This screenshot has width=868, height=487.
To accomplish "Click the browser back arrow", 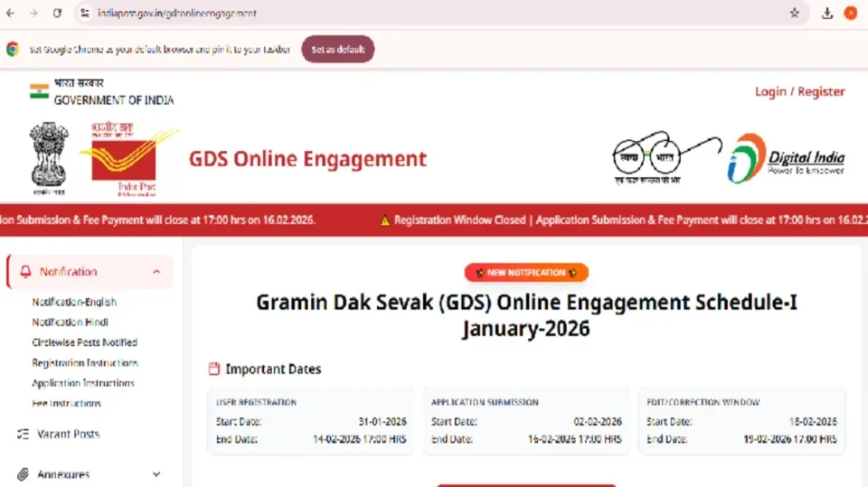I will click(x=11, y=14).
